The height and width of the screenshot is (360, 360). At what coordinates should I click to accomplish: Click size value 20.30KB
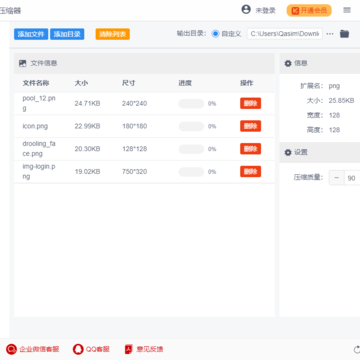87,149
